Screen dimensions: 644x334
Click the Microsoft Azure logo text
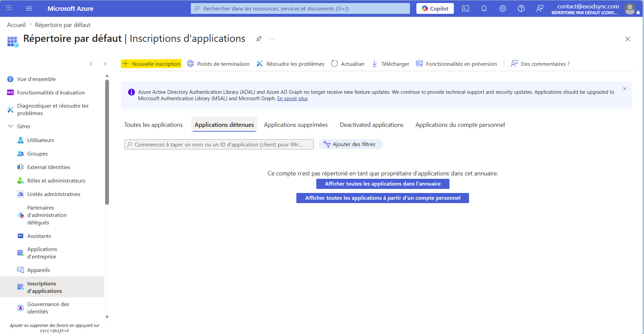70,8
